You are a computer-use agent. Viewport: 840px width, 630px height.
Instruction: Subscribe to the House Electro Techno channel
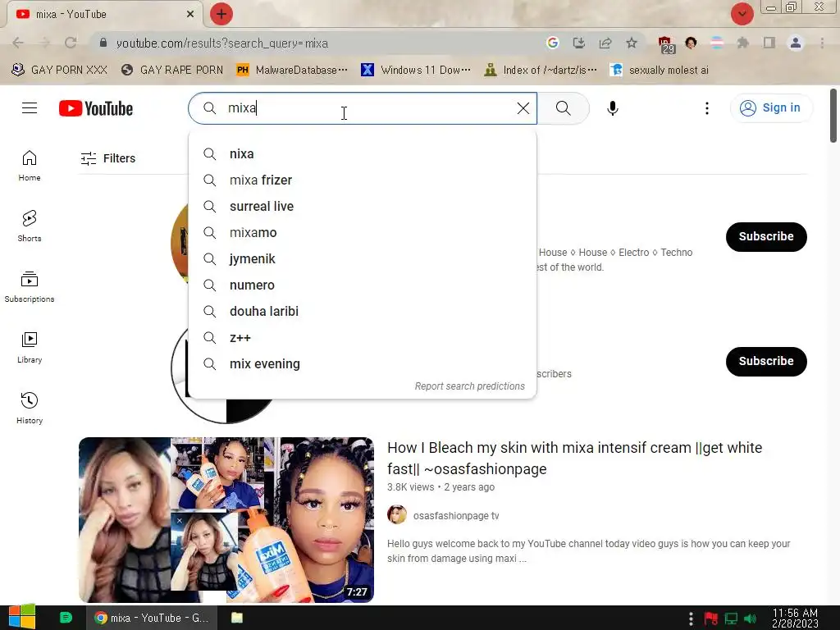(x=766, y=237)
